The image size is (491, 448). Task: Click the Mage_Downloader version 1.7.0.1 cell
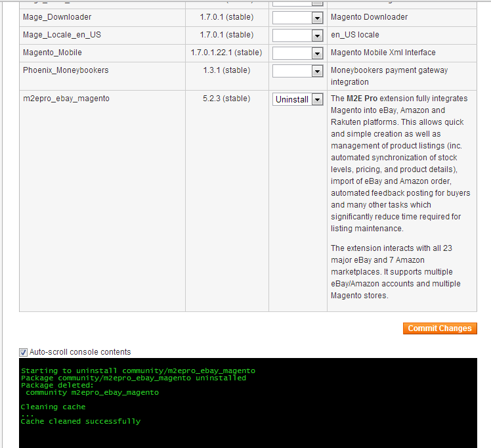point(226,17)
